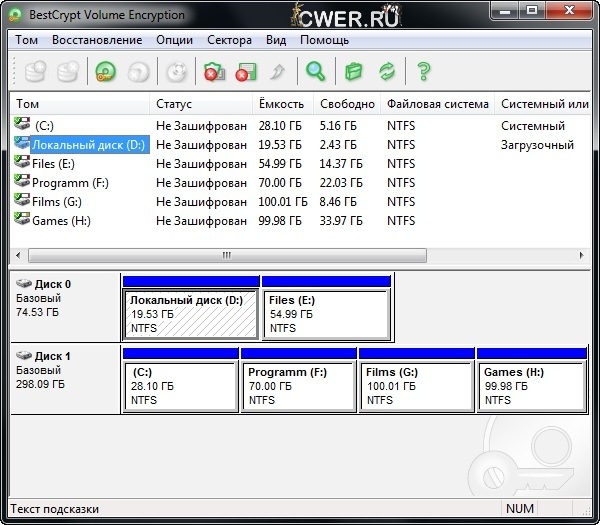
Task: Click the green box toolbar icon
Action: [352, 71]
